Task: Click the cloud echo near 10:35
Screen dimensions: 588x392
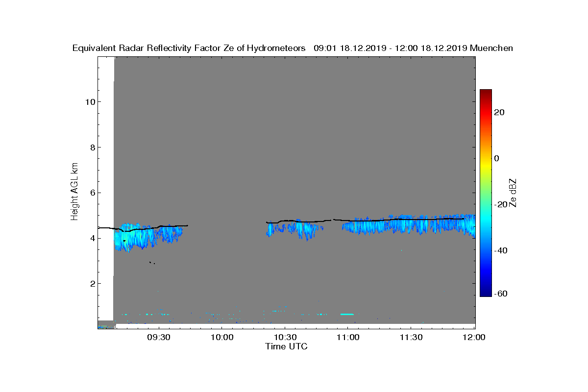Action: [295, 229]
